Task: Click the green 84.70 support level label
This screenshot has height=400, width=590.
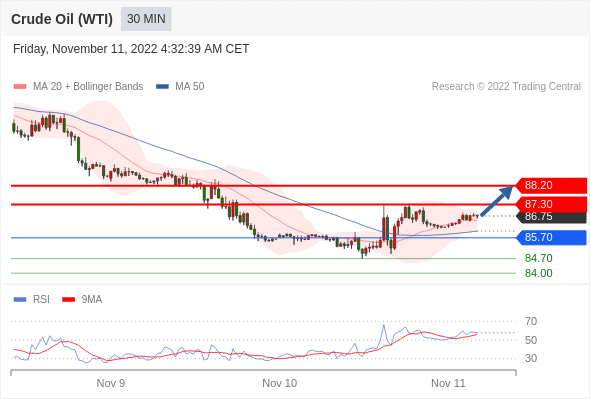Action: pos(538,258)
